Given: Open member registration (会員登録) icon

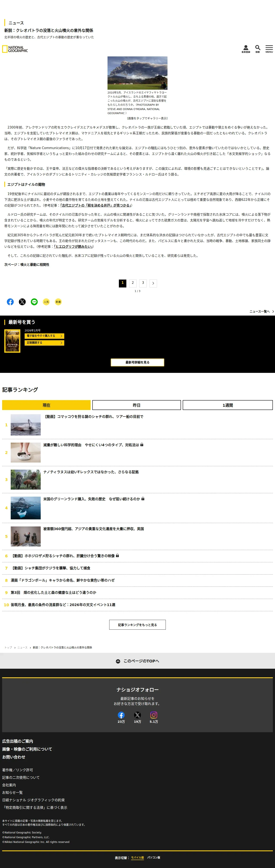Looking at the screenshot, I should (x=246, y=49).
